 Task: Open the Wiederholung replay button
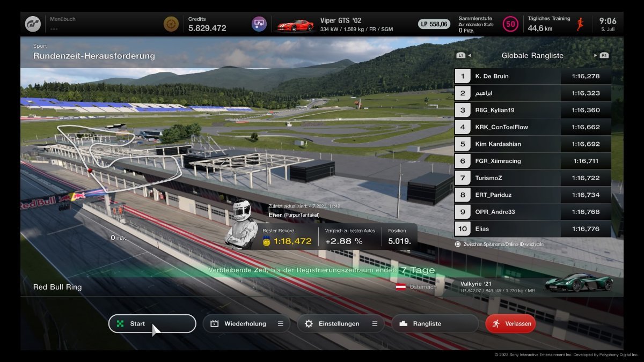(x=246, y=324)
